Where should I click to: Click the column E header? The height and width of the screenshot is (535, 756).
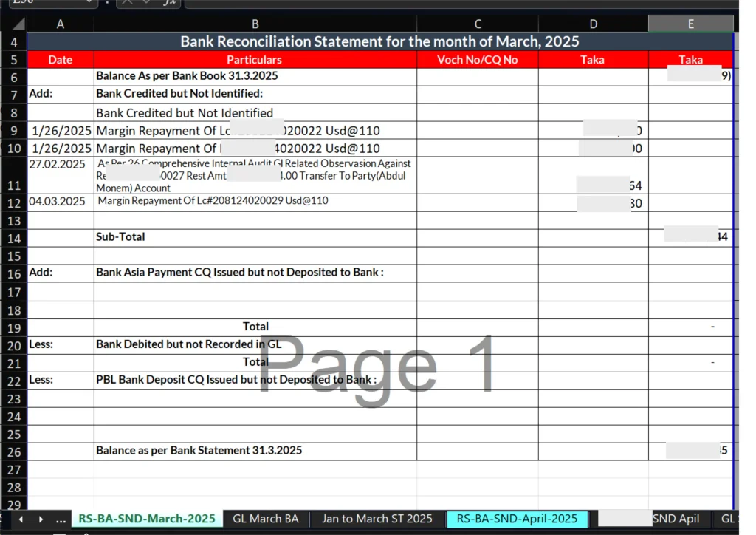pos(690,24)
